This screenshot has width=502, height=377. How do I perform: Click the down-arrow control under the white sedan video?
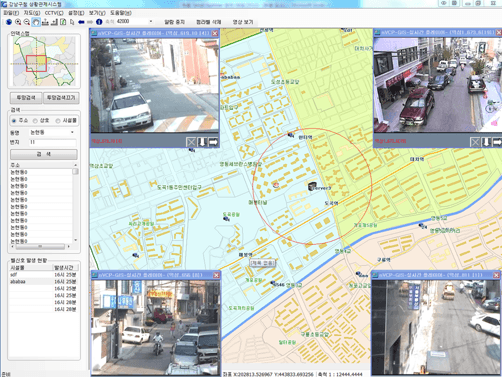[202, 142]
